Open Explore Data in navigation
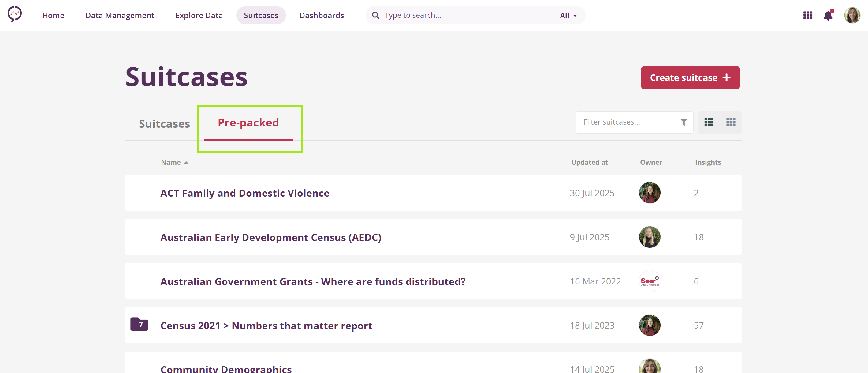 click(x=199, y=16)
